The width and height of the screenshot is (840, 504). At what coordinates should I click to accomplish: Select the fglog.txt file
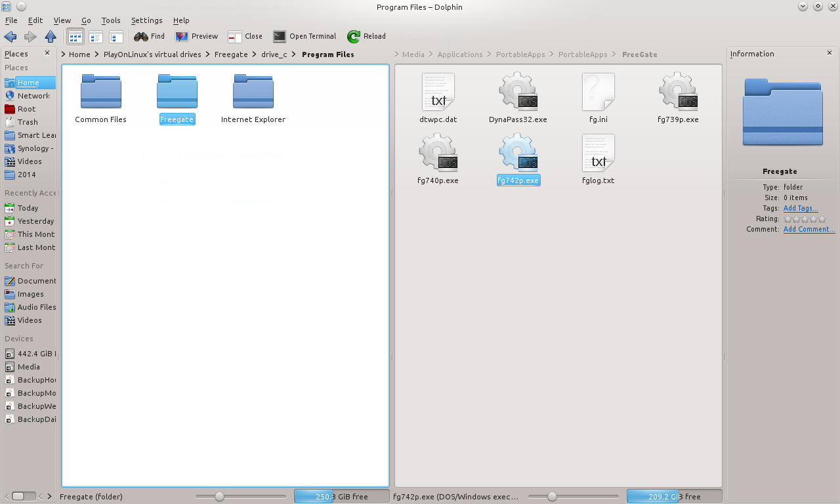click(598, 159)
